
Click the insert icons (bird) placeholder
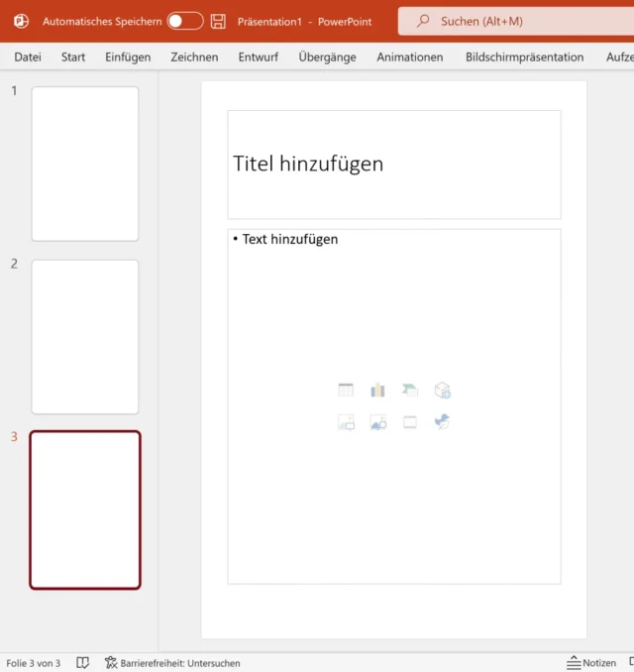(443, 422)
